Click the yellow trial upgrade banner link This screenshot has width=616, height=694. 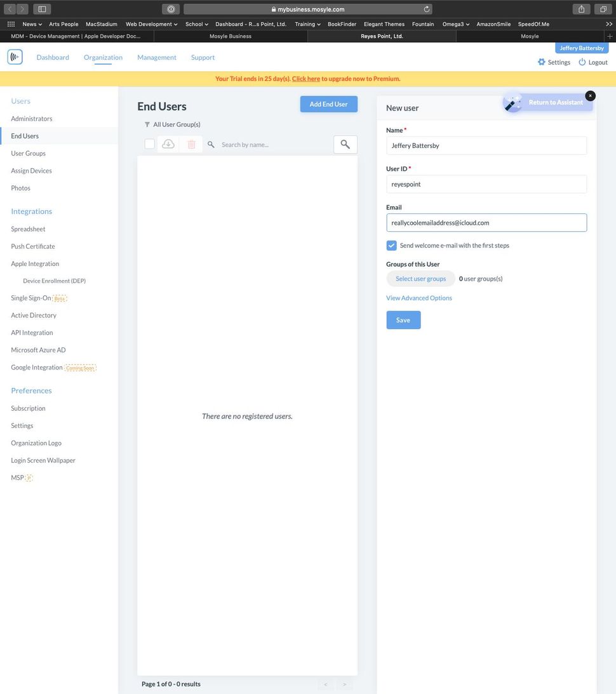305,78
